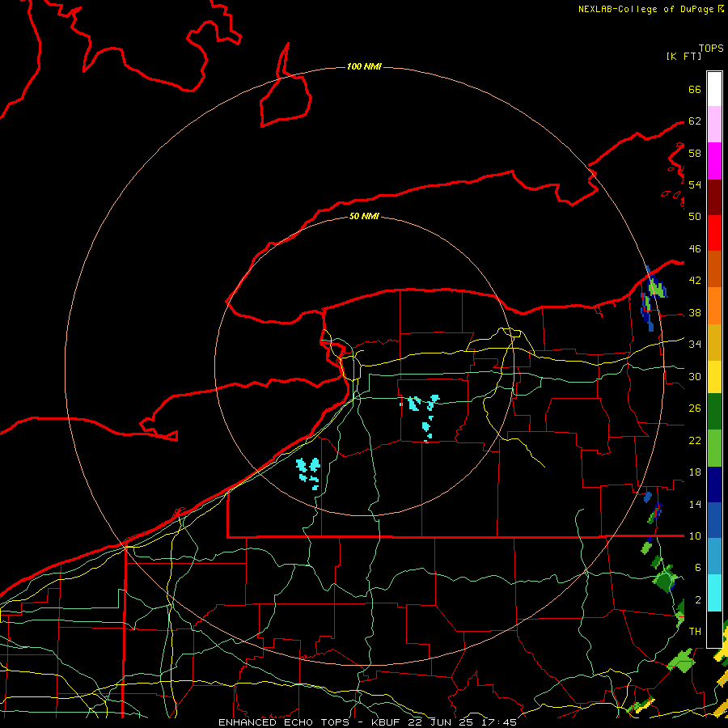Click the legend value "22"
This screenshot has width=728, height=728.
[695, 440]
